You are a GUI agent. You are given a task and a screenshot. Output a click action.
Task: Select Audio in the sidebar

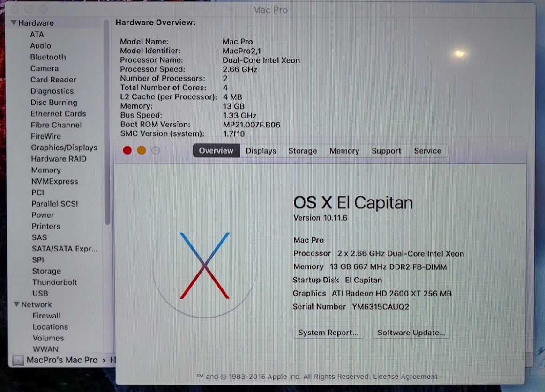[x=40, y=45]
